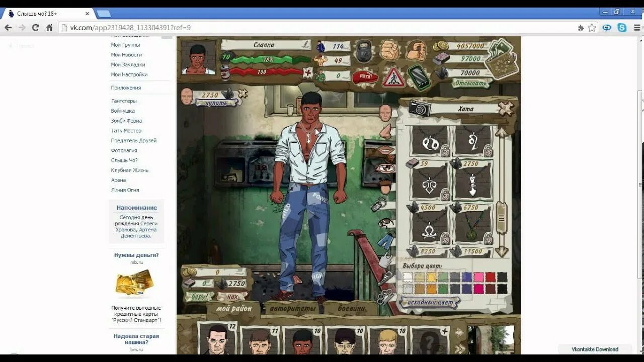Click the Слышь чо? 18+ browser tab

click(49, 14)
